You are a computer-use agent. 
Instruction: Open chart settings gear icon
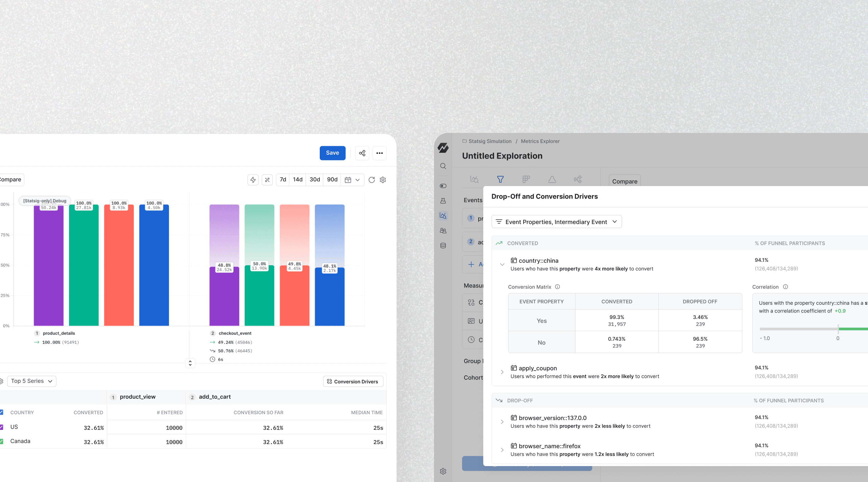[x=383, y=180]
